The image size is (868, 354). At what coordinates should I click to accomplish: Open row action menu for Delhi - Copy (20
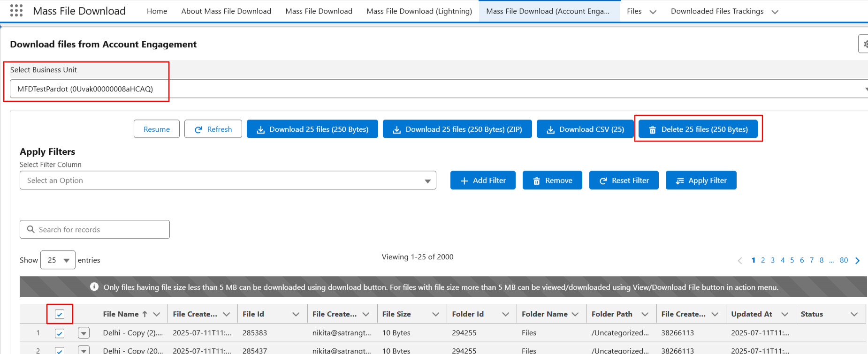[84, 350]
